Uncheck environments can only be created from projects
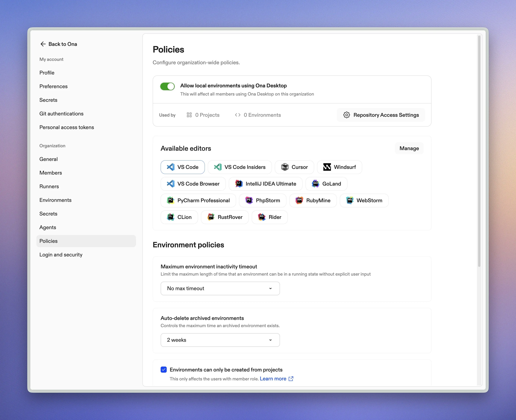 pyautogui.click(x=163, y=369)
